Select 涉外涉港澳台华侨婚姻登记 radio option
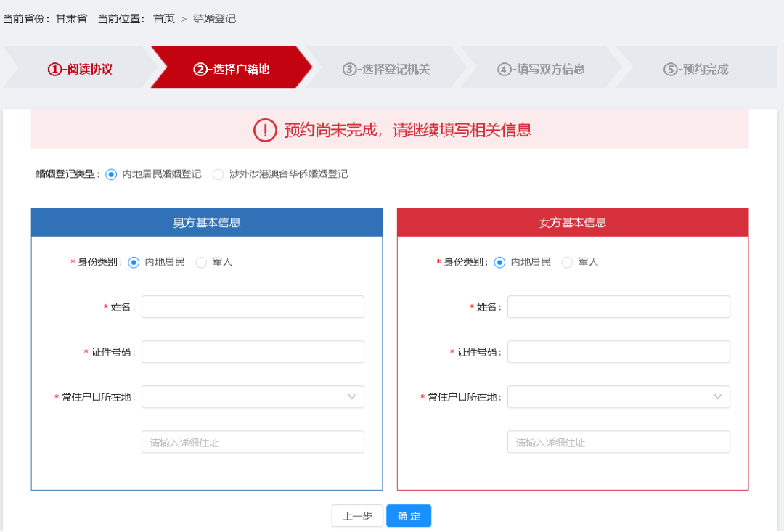Viewport: 784px width, 532px height. tap(219, 174)
